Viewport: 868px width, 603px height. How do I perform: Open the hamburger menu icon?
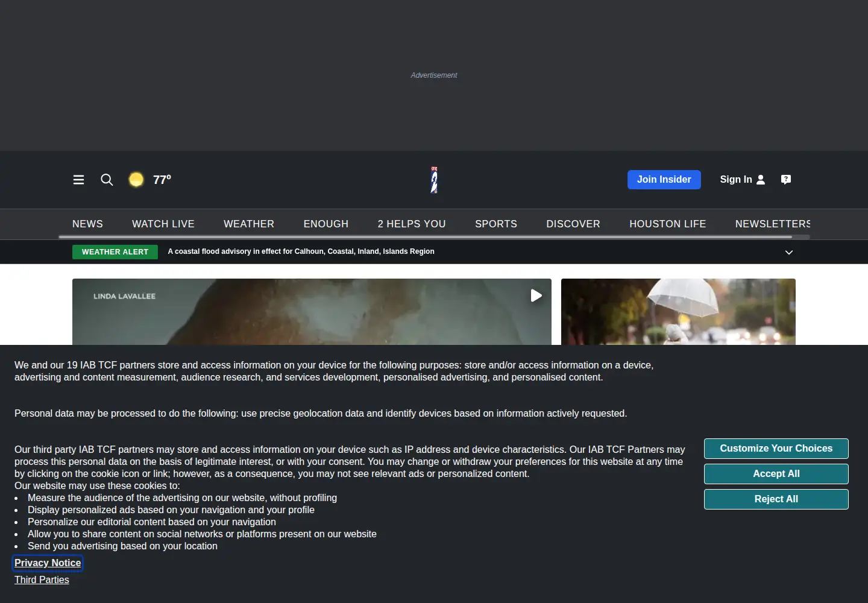78,180
